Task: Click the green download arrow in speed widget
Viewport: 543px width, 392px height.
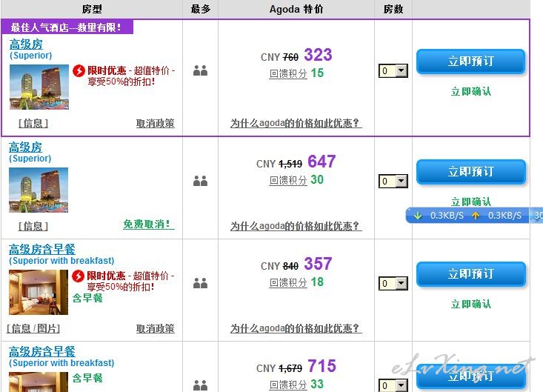Action: click(418, 216)
